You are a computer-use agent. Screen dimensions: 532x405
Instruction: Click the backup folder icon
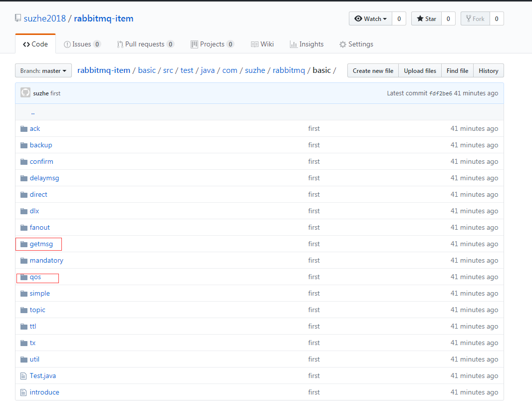pyautogui.click(x=24, y=145)
